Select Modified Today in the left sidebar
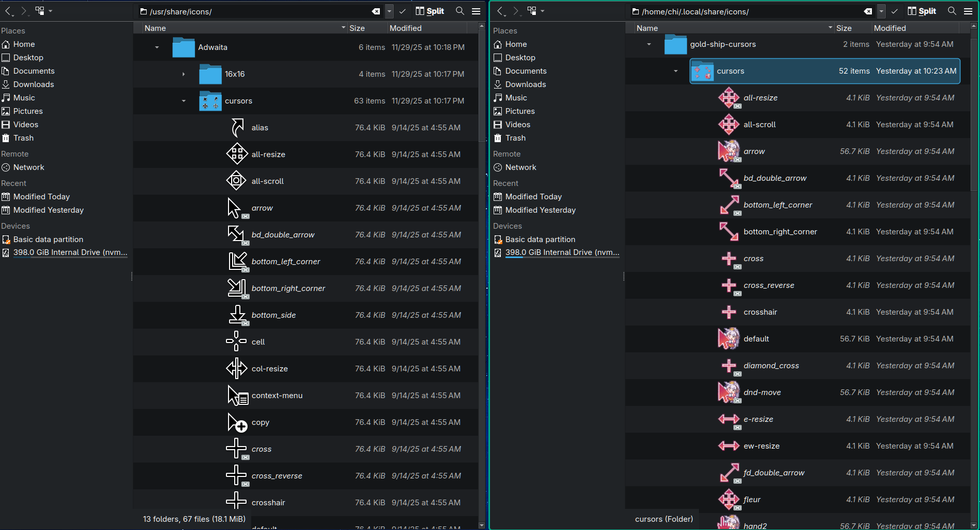Viewport: 980px width, 530px height. [x=40, y=196]
